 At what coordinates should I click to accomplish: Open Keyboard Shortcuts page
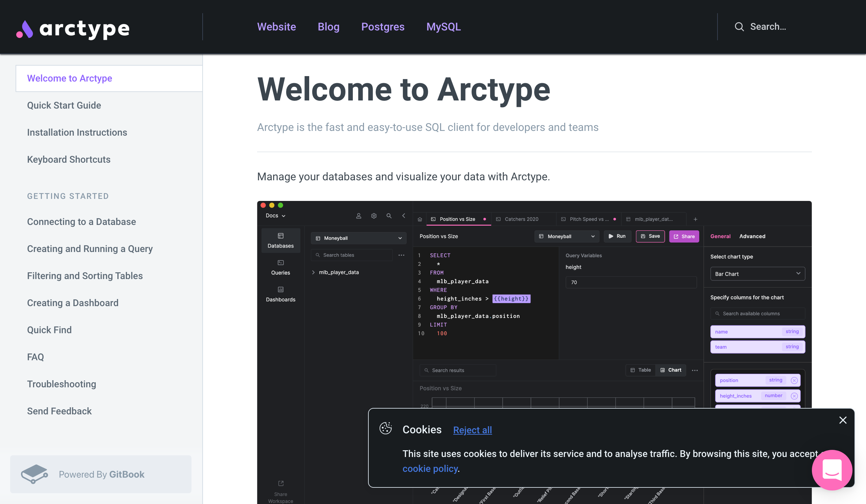69,159
